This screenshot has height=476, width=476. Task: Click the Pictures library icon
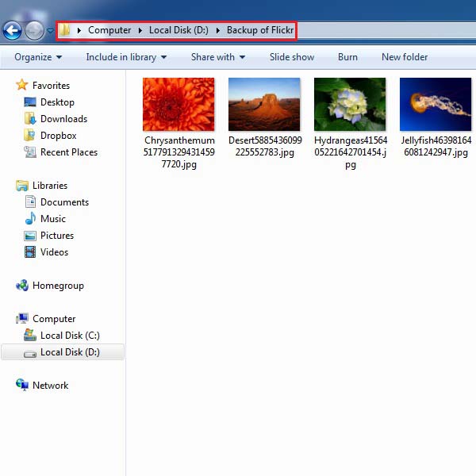coord(30,236)
